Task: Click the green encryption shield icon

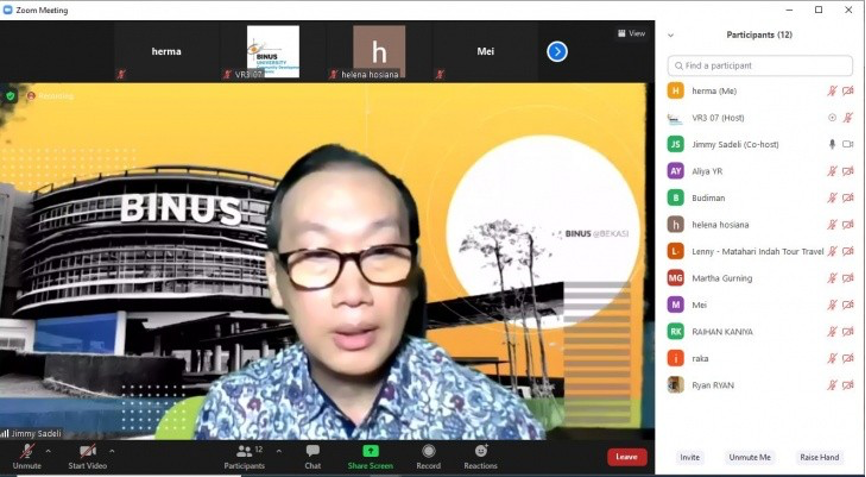Action: (x=10, y=96)
